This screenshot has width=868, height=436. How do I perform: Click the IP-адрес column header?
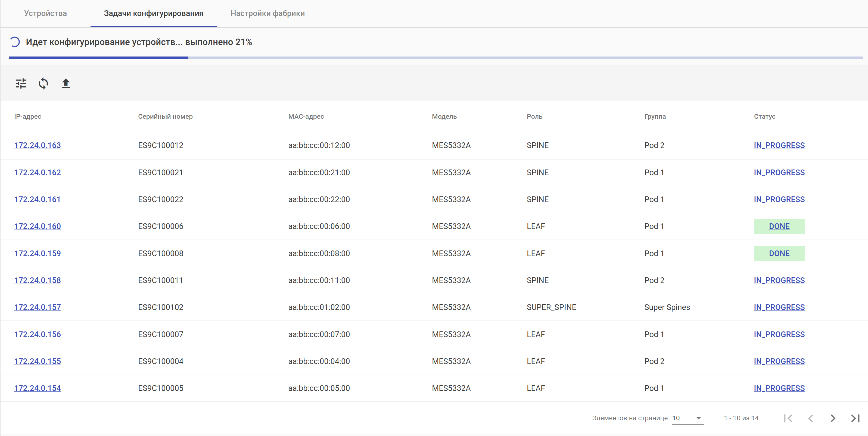(28, 117)
